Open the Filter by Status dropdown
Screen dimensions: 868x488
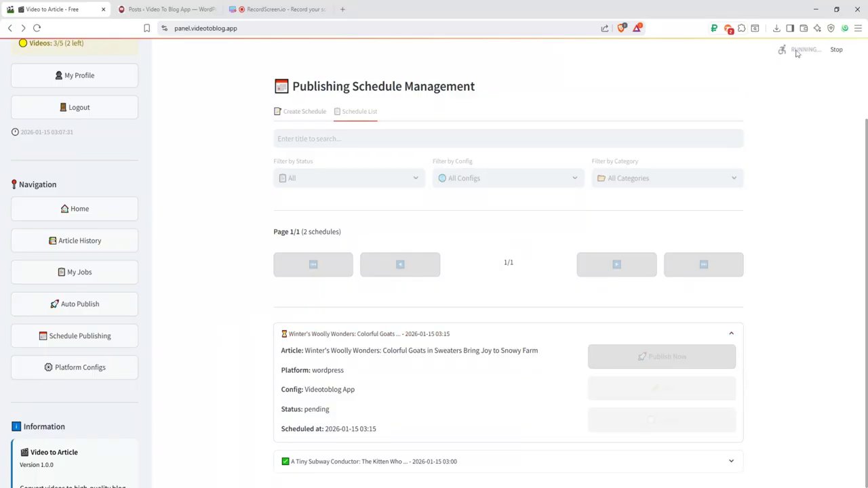(349, 178)
